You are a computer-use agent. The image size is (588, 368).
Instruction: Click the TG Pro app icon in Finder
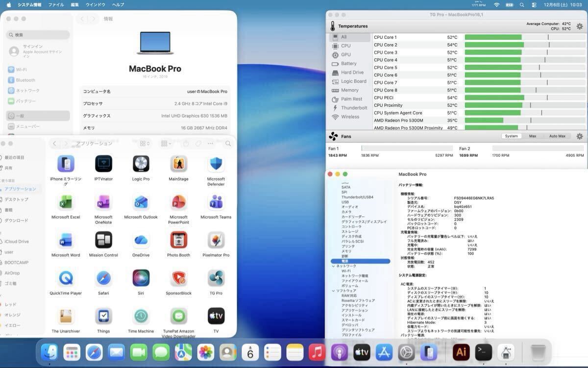[x=216, y=278]
